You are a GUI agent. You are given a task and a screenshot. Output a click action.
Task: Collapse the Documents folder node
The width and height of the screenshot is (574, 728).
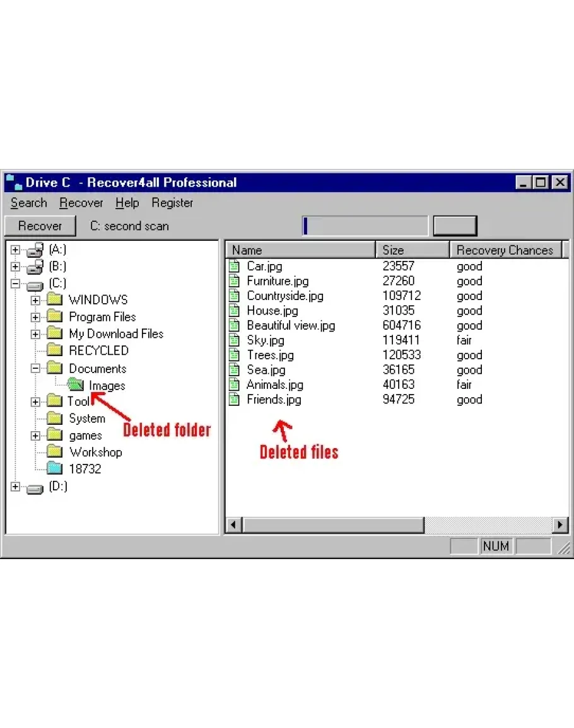tap(35, 368)
